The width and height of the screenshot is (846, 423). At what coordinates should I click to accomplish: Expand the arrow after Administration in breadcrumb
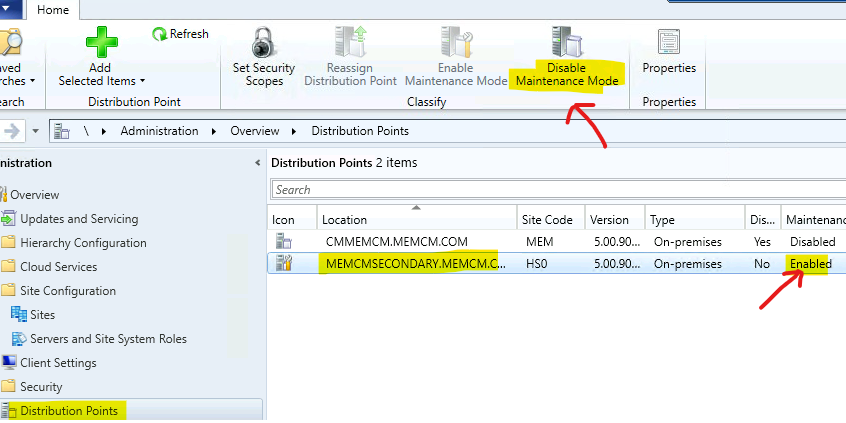click(215, 131)
